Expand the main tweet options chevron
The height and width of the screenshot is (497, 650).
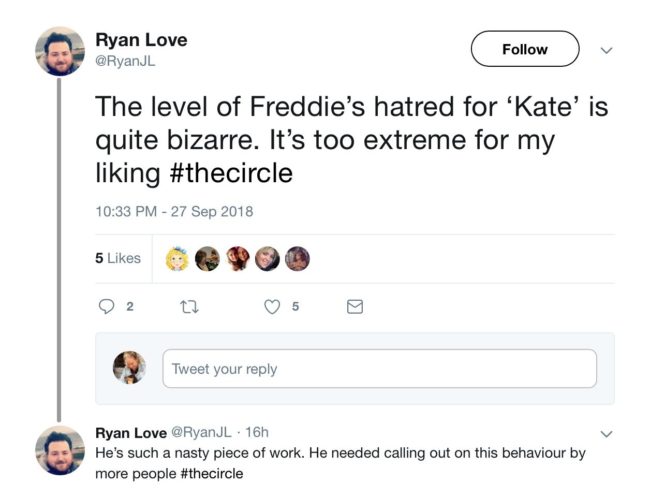pos(604,49)
